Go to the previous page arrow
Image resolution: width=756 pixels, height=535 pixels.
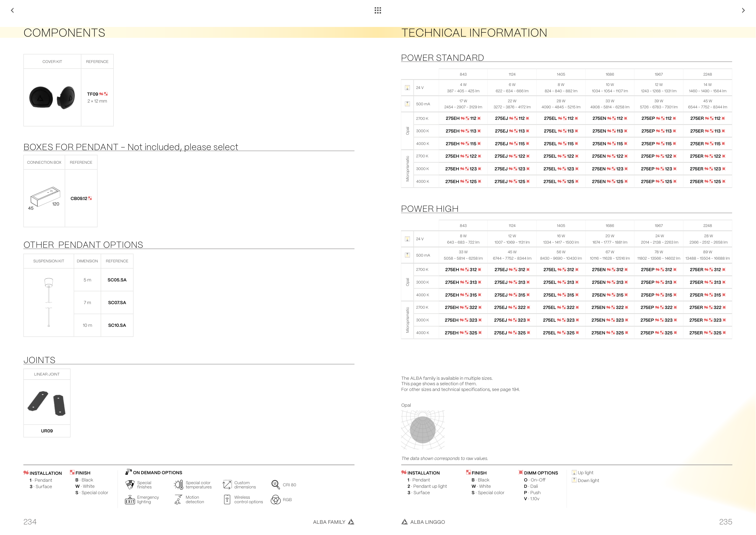coord(12,11)
